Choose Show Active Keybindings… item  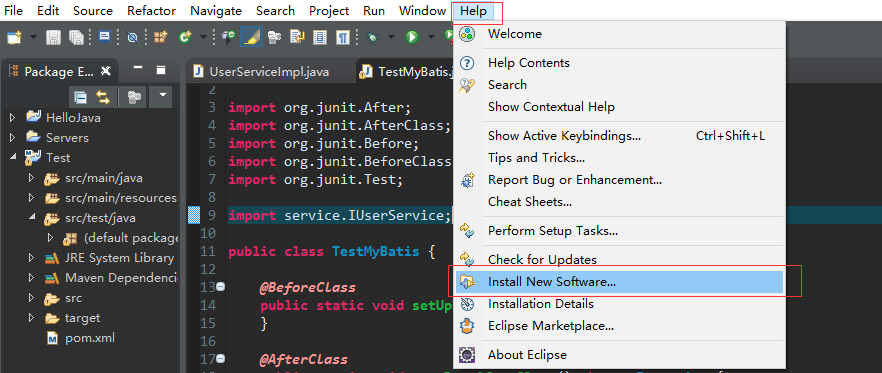pos(619,136)
